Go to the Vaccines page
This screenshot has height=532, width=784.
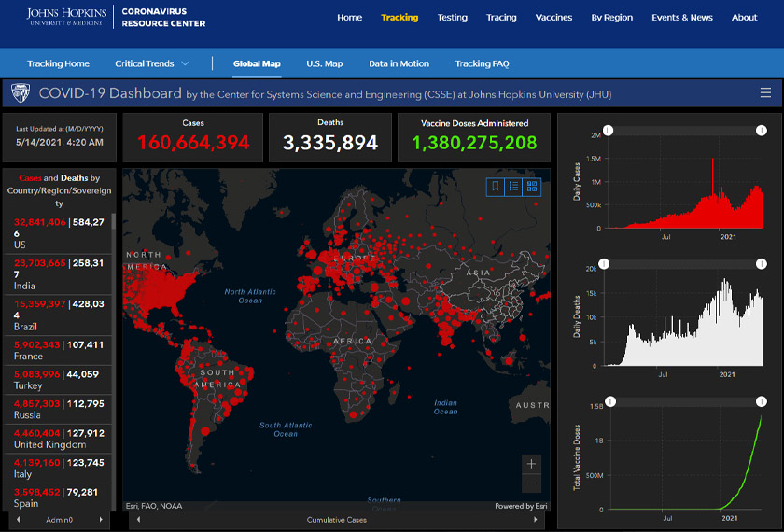[553, 18]
